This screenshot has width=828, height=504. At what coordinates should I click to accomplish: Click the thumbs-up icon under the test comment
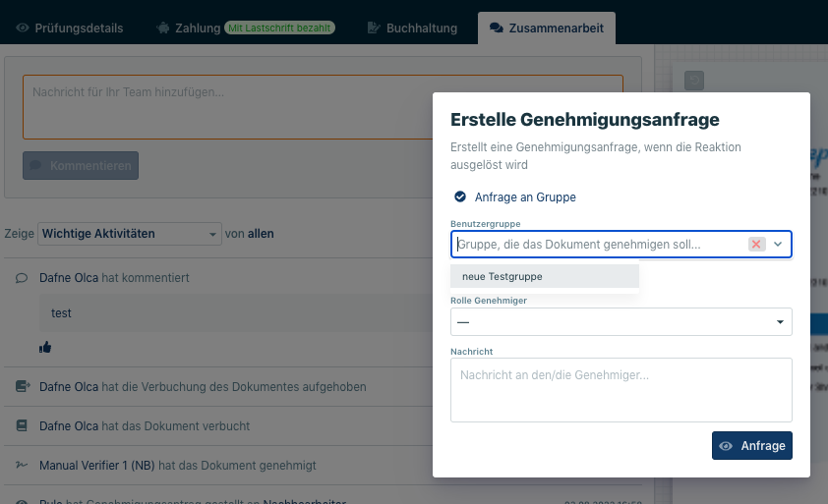(x=45, y=347)
